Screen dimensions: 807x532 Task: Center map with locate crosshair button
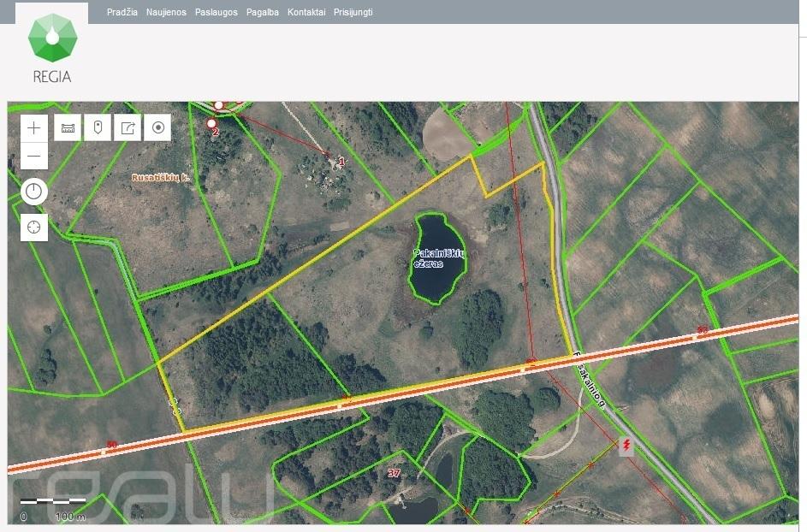(x=34, y=227)
